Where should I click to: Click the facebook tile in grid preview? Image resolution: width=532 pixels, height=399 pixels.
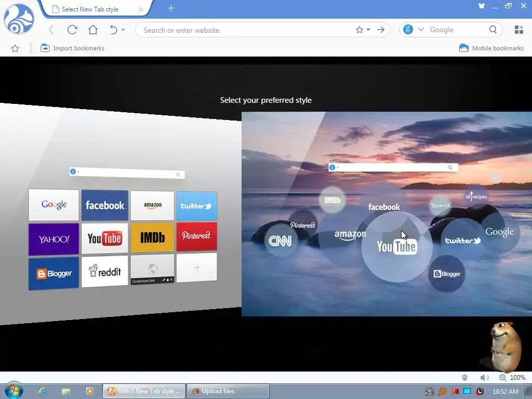[x=105, y=205]
